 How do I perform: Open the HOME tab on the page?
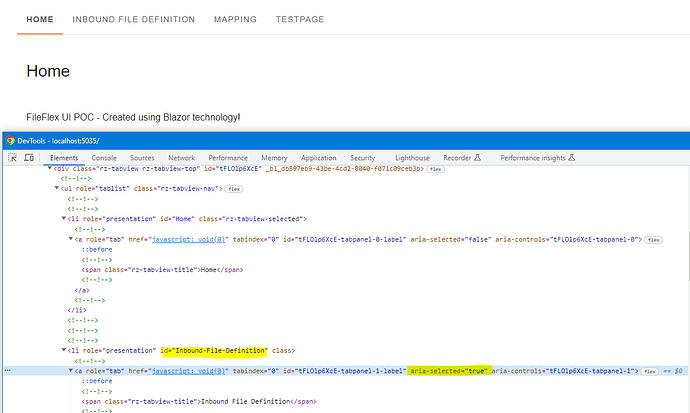coord(40,19)
